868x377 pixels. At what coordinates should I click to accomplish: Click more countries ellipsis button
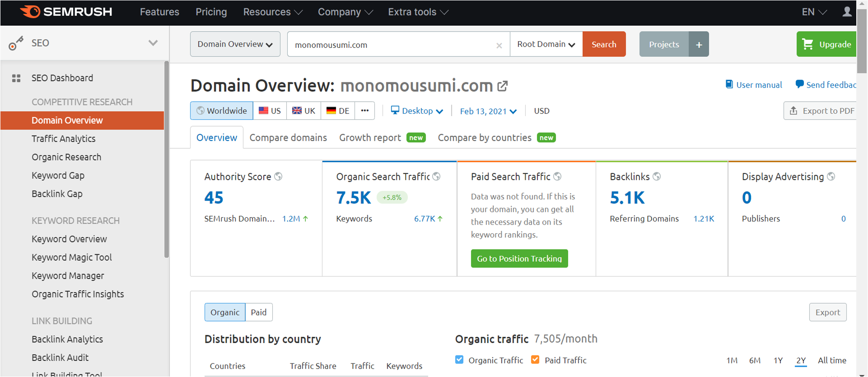coord(364,111)
